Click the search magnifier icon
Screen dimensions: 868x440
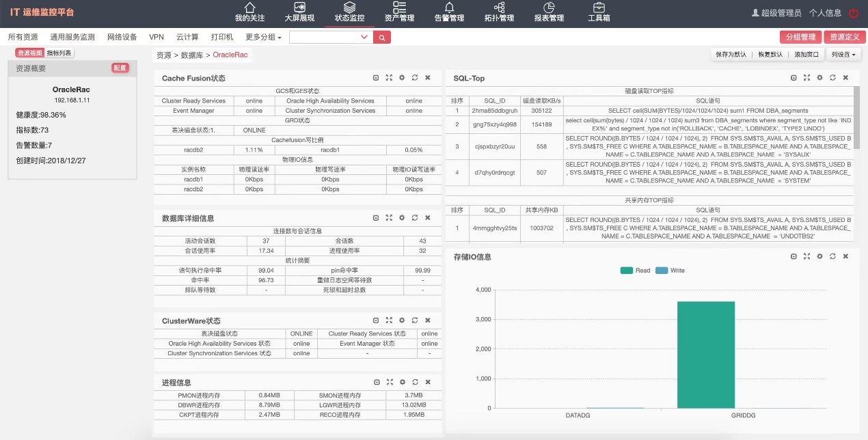381,37
